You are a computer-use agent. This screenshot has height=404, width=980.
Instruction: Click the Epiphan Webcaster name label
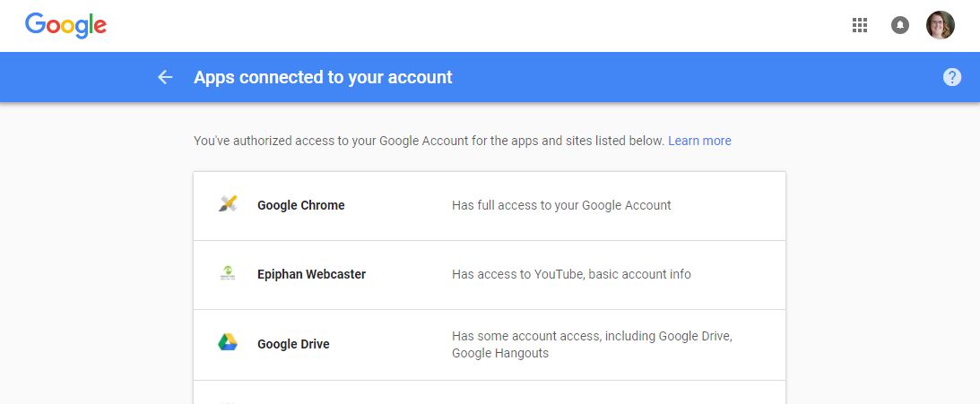click(x=311, y=274)
